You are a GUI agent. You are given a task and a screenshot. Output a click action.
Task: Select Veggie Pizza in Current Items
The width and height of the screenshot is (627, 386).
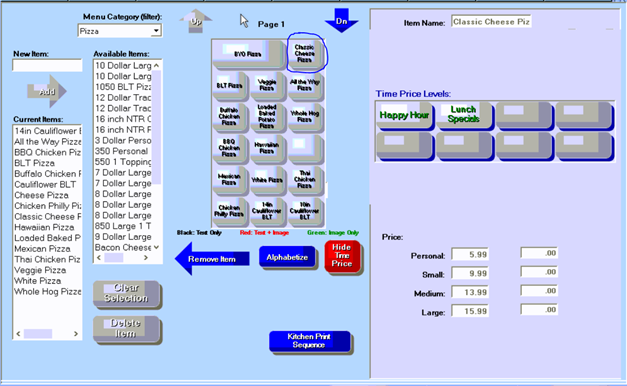pyautogui.click(x=40, y=270)
